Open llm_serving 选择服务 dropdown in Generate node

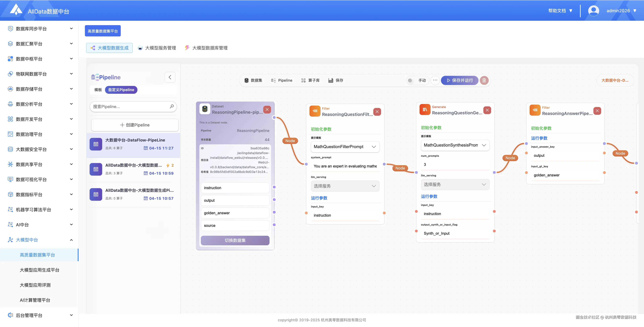pyautogui.click(x=455, y=185)
